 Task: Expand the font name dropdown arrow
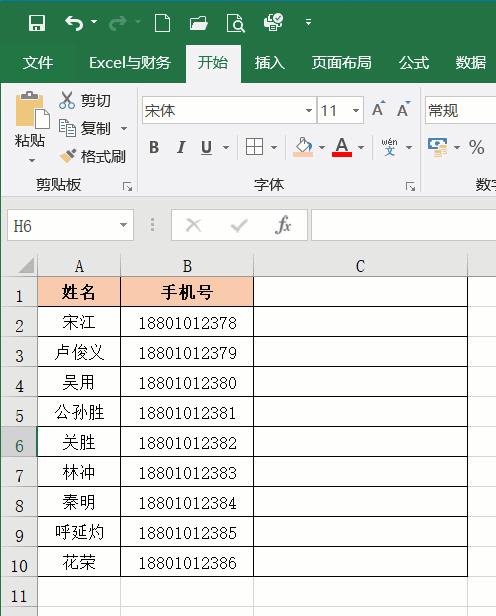point(309,110)
